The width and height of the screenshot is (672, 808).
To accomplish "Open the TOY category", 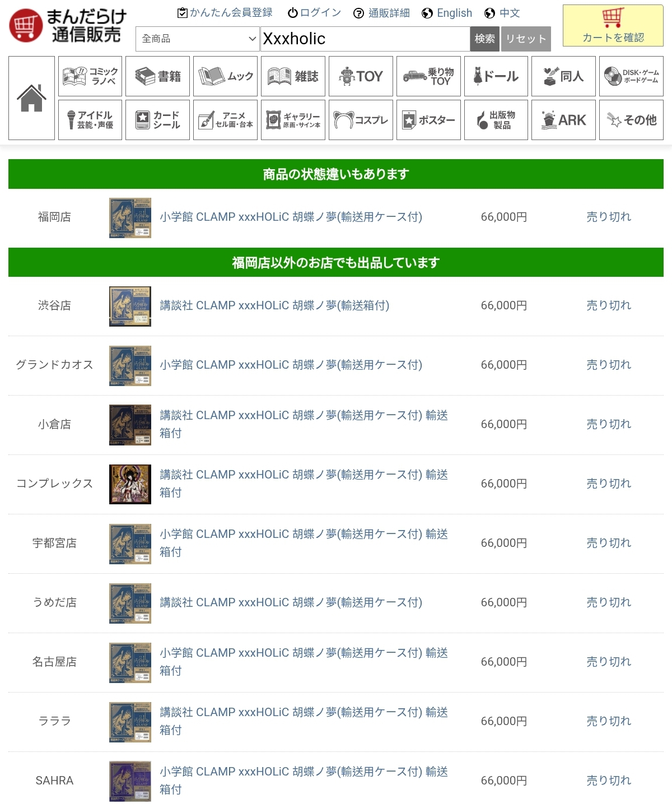I will [361, 76].
